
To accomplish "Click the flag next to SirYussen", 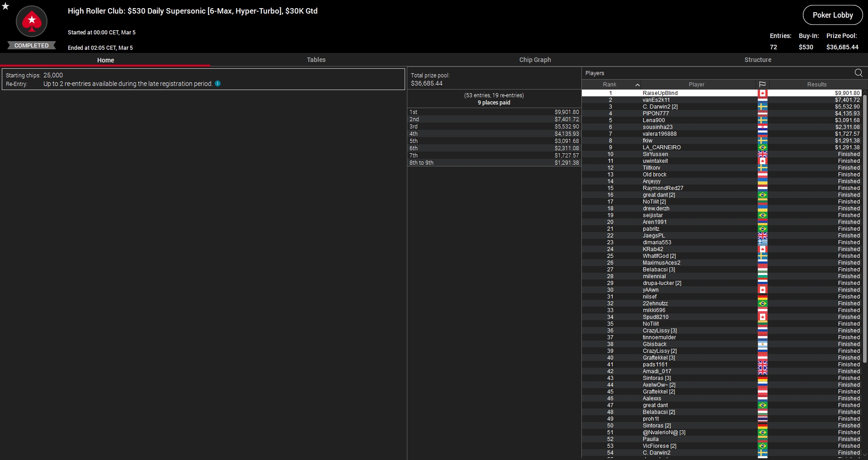I will click(763, 154).
